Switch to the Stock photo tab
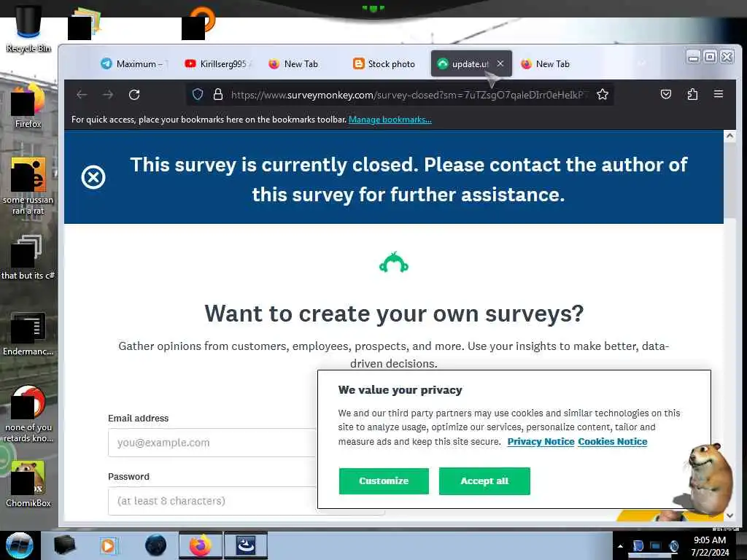The width and height of the screenshot is (747, 560). (x=384, y=64)
